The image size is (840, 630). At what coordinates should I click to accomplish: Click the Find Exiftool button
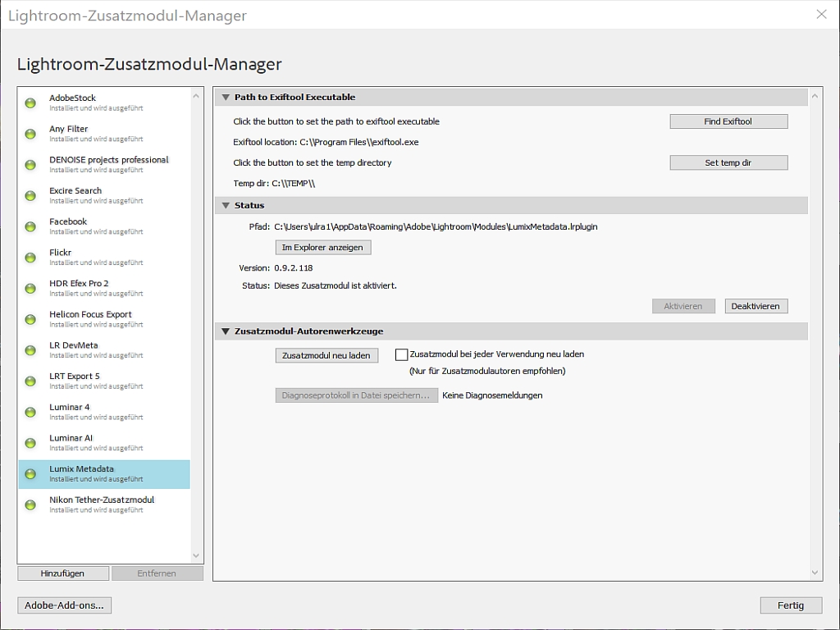pyautogui.click(x=728, y=121)
